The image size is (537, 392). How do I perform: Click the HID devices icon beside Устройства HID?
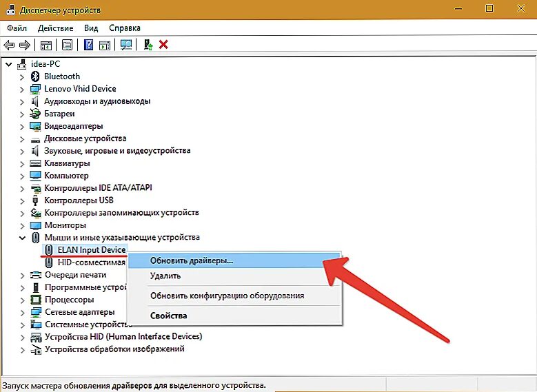tap(36, 337)
